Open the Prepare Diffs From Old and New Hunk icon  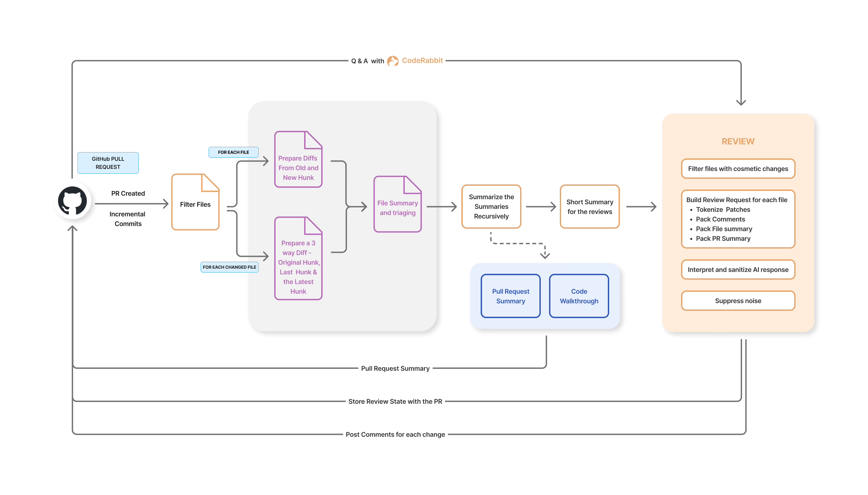point(298,159)
